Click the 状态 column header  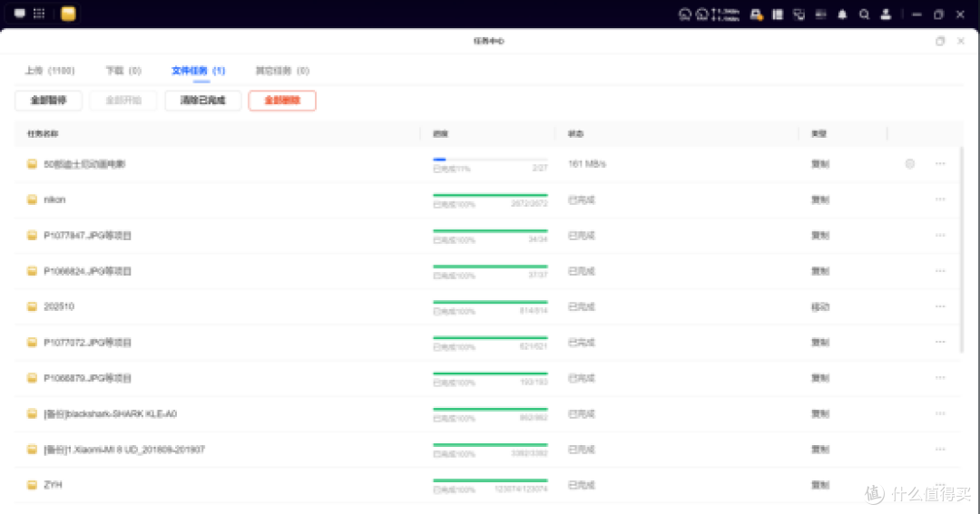575,133
